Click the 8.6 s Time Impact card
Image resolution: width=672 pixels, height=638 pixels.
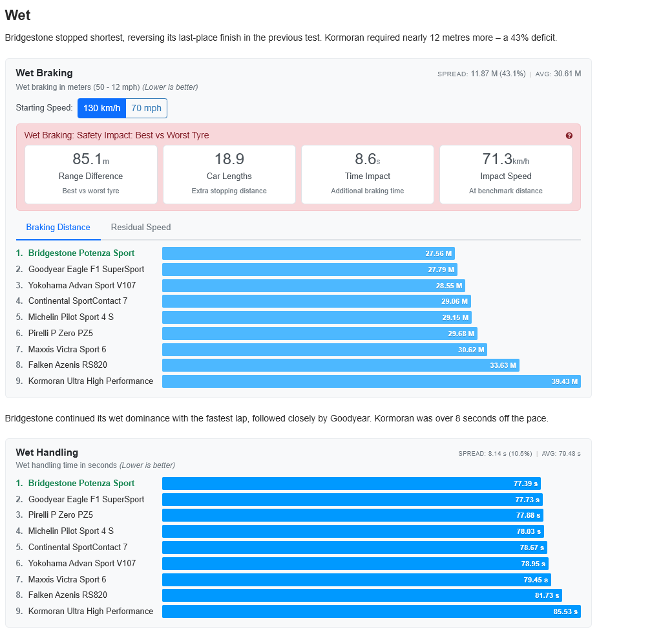click(x=368, y=175)
